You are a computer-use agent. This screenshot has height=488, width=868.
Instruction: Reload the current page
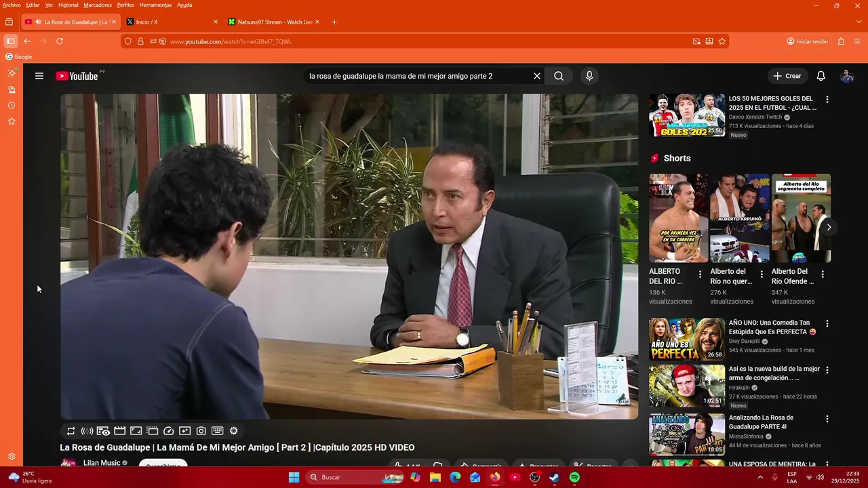click(x=60, y=41)
